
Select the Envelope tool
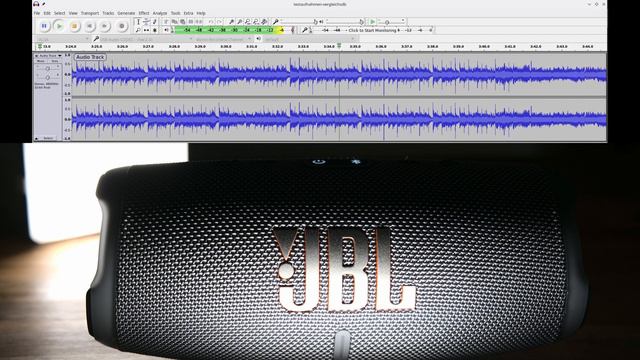(146, 22)
